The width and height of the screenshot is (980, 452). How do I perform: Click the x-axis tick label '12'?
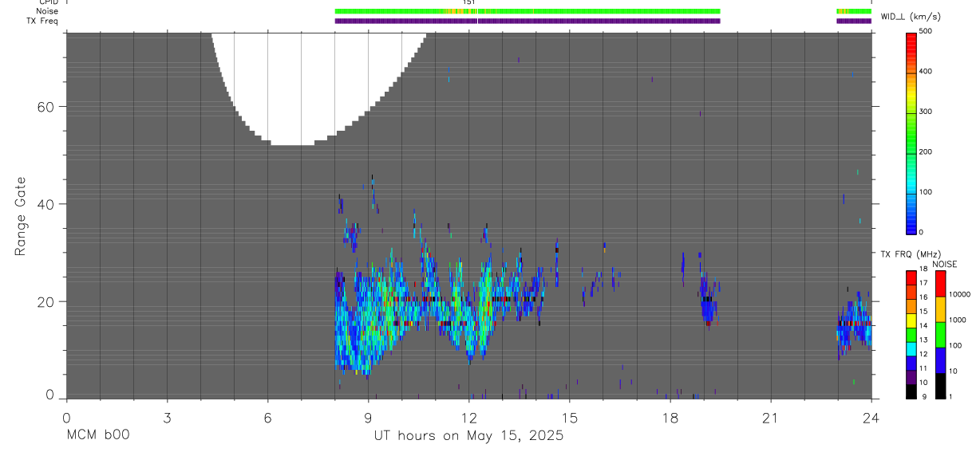point(468,417)
